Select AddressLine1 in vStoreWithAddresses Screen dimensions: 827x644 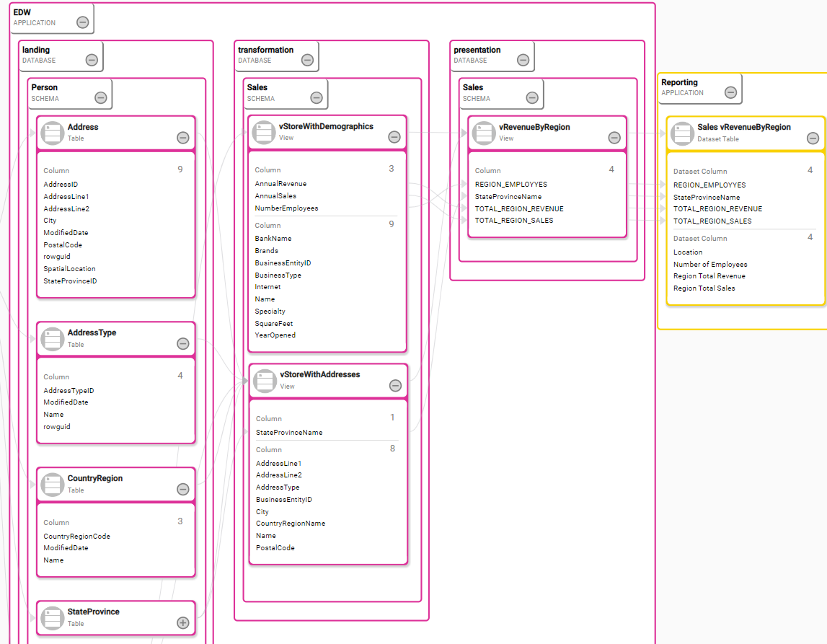point(278,463)
